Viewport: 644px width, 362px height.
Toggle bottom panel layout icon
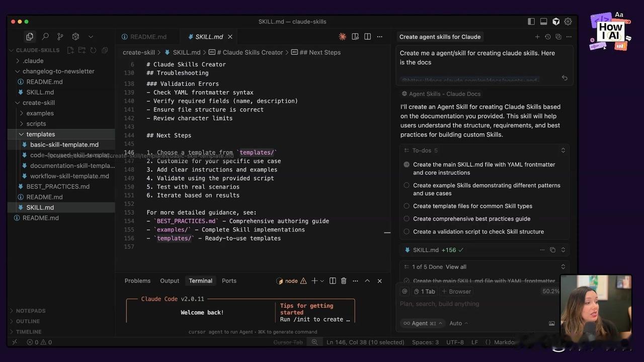(543, 22)
